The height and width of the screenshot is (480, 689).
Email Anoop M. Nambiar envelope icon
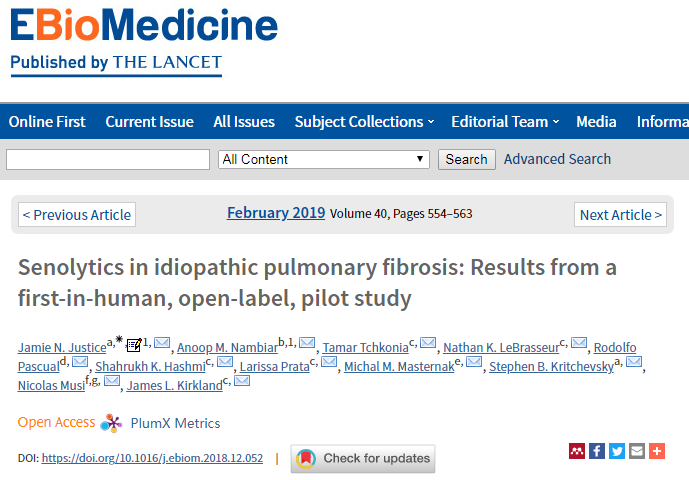pyautogui.click(x=307, y=342)
